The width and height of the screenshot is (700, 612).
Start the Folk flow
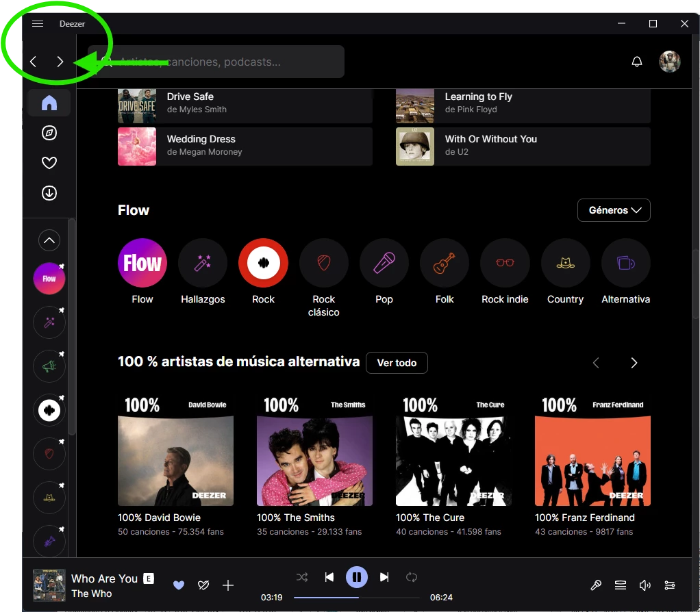tap(445, 263)
